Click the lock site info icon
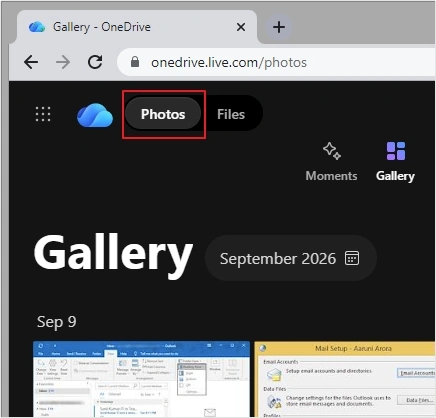 (135, 62)
